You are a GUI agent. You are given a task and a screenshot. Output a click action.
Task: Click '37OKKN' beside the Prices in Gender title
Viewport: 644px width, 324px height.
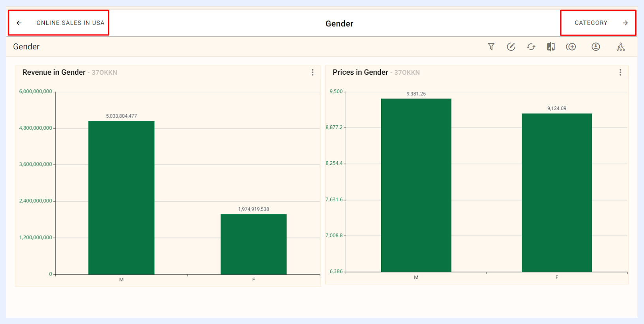tap(407, 73)
